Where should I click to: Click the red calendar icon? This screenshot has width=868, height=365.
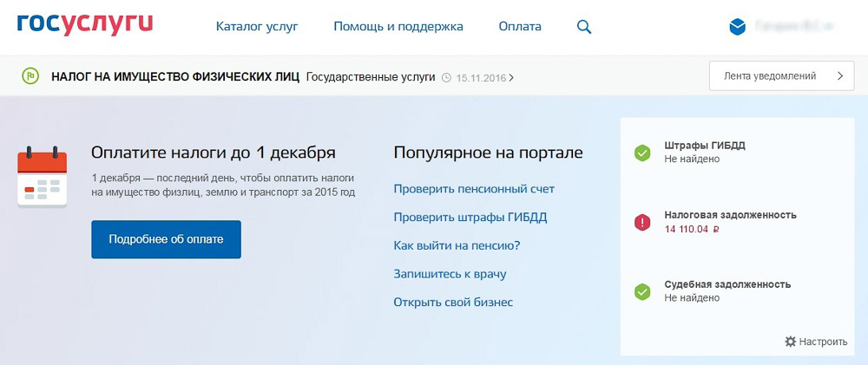[x=43, y=177]
